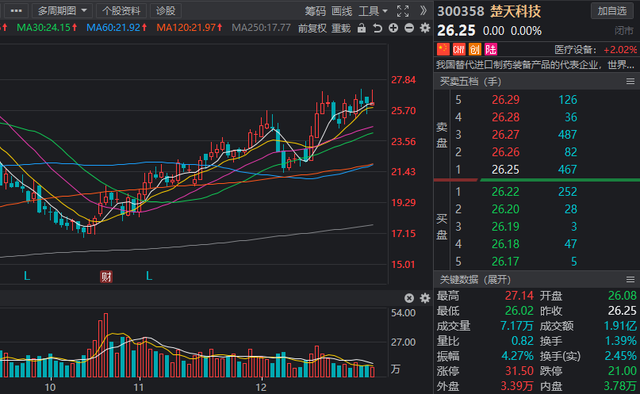Viewport: 640px width, 394px height.
Task: Click the 诊股 button
Action: point(166,11)
